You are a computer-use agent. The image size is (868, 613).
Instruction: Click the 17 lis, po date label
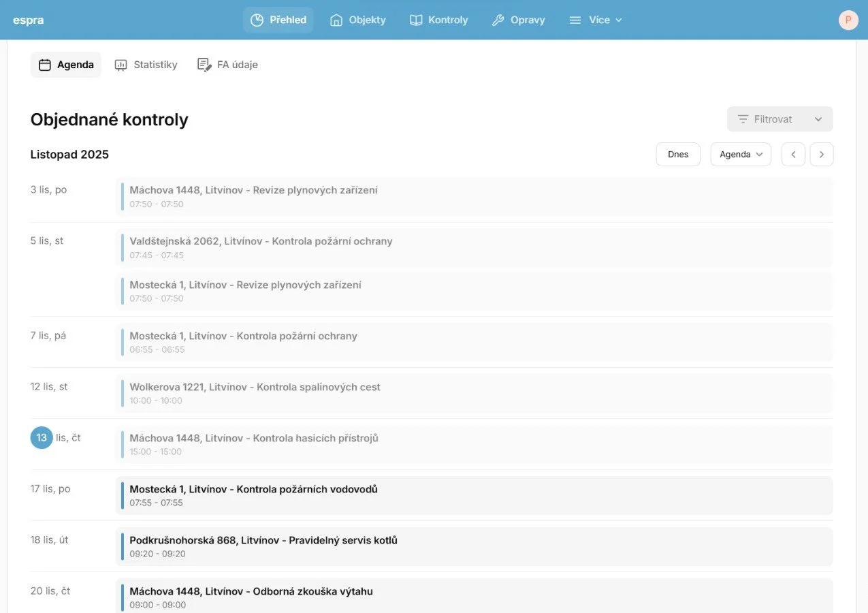50,488
